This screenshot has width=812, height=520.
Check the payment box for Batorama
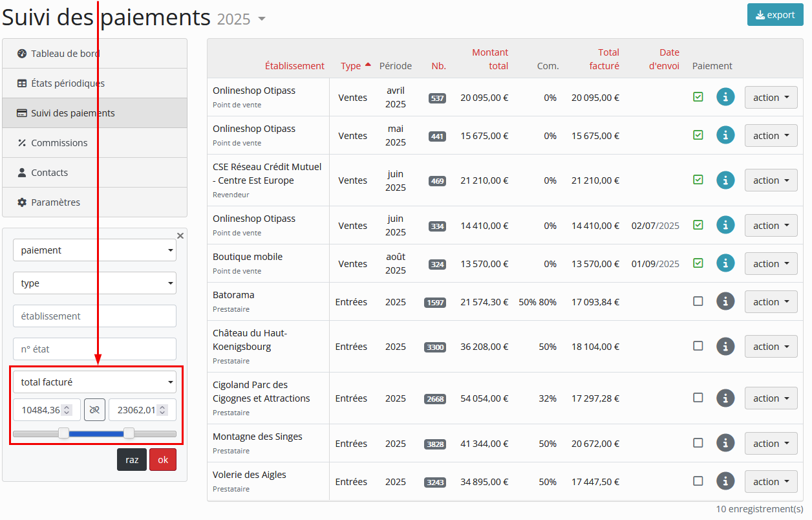click(x=698, y=301)
